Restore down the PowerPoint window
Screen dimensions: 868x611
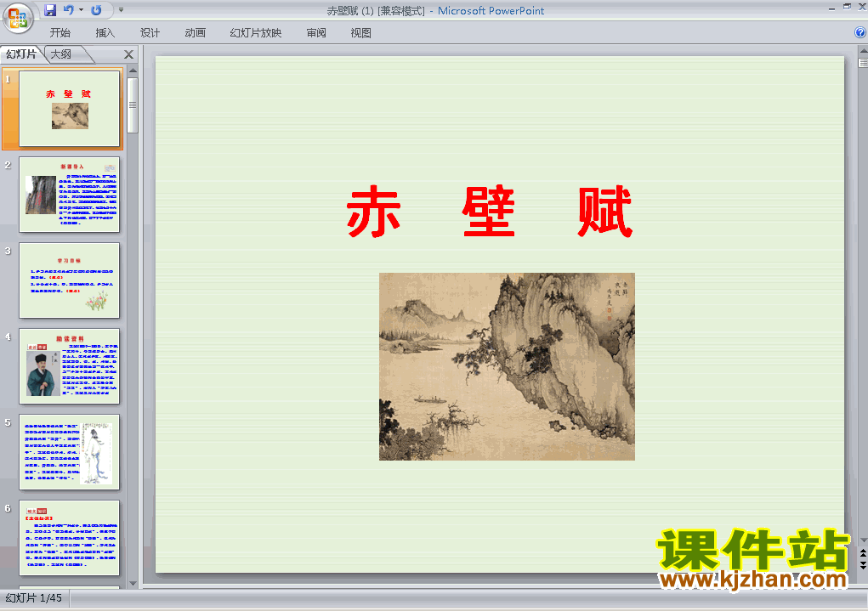pyautogui.click(x=847, y=7)
